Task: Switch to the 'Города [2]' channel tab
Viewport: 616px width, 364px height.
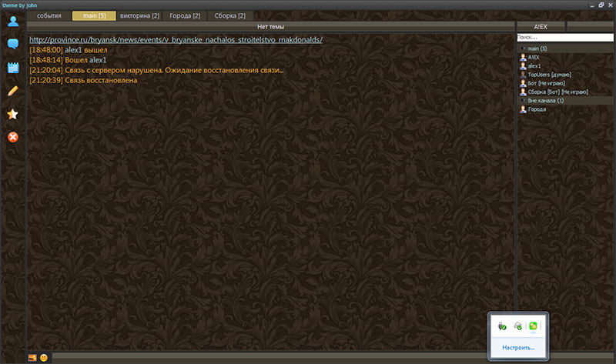Action: pyautogui.click(x=185, y=15)
